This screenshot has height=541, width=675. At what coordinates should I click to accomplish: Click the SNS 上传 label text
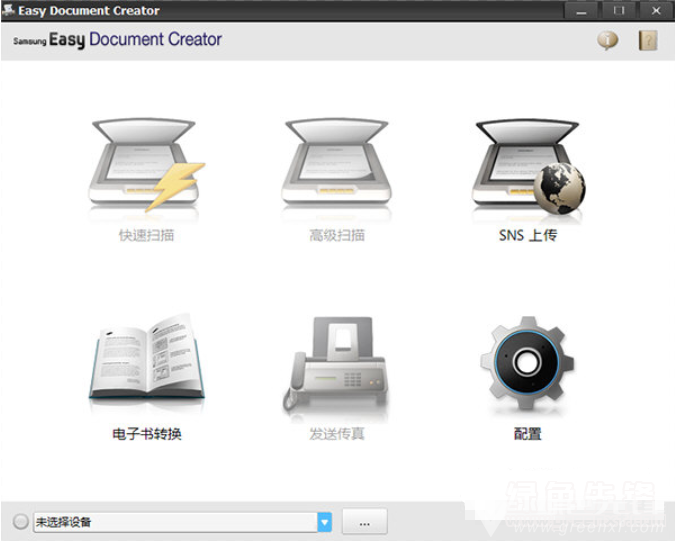click(x=528, y=235)
